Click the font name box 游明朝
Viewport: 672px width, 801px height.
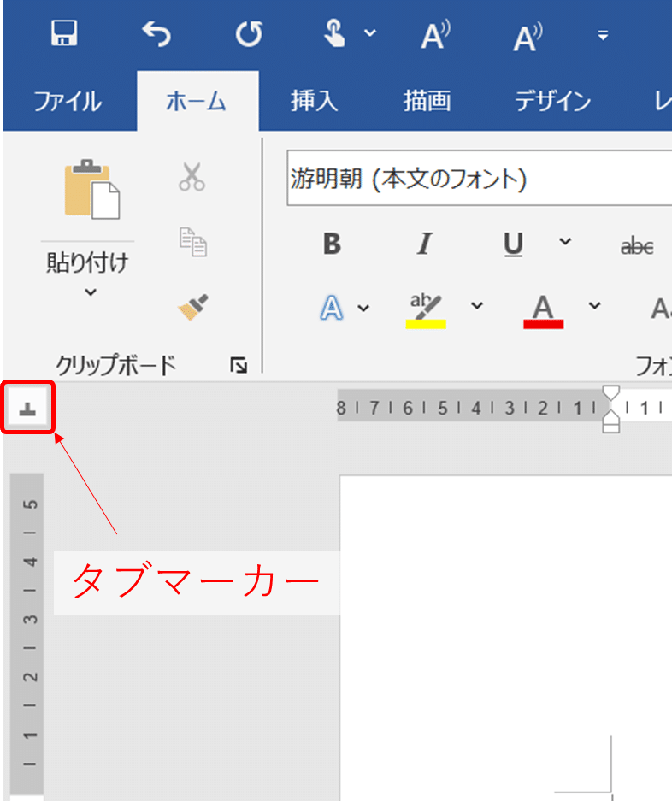tap(470, 180)
